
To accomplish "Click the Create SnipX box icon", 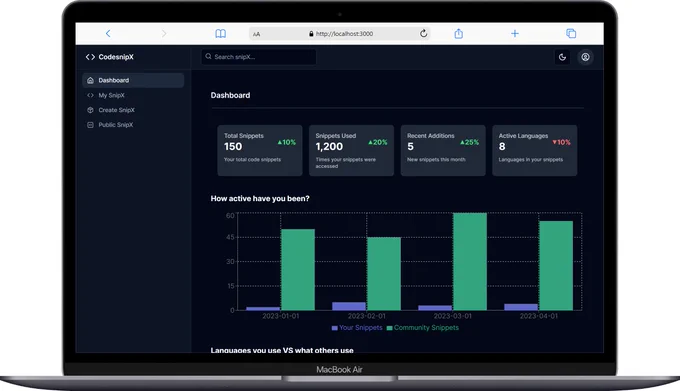I will click(90, 110).
